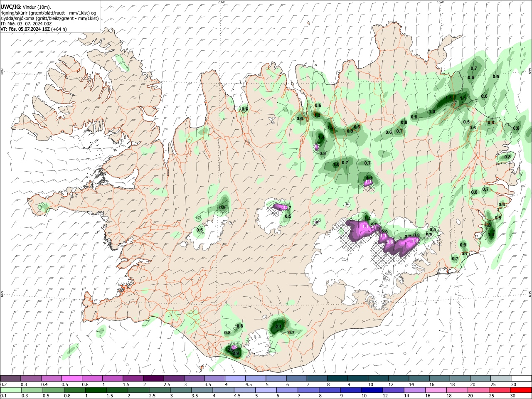Pick the pale grey top-row swatch labeled 25

point(500,378)
